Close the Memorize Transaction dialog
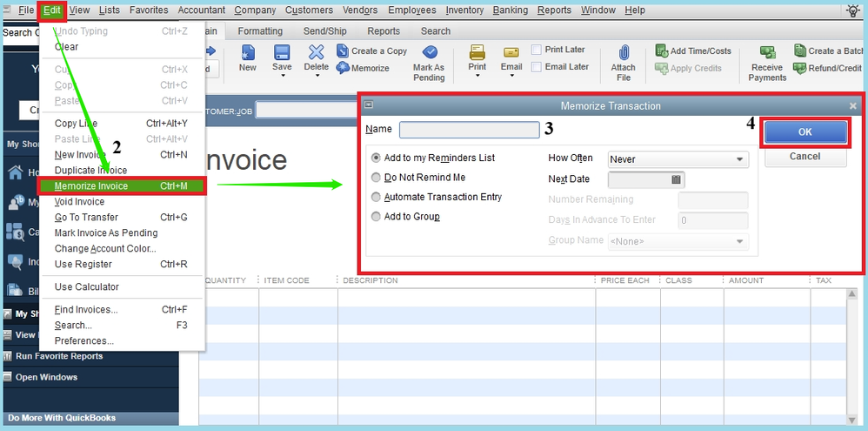Viewport: 868px width, 431px height. (x=853, y=106)
